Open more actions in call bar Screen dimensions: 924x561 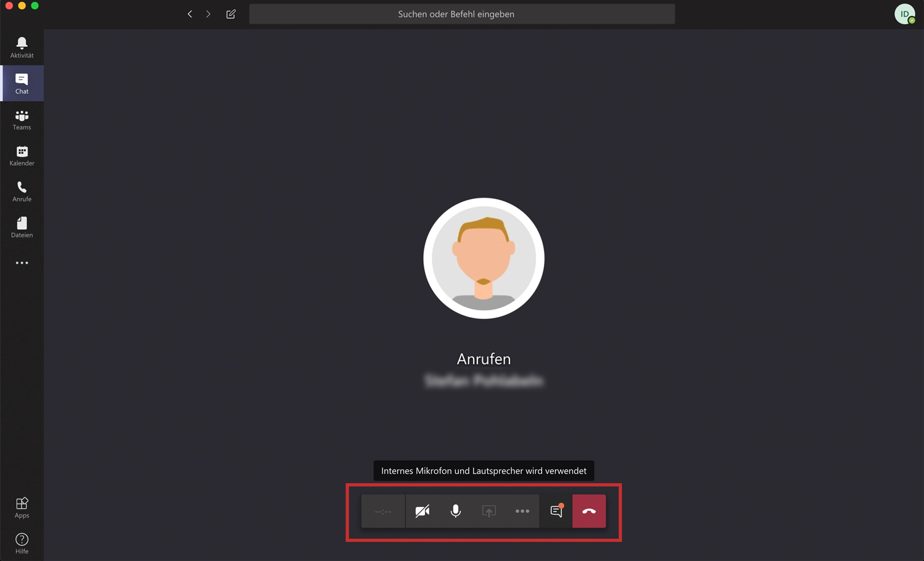[x=522, y=511]
